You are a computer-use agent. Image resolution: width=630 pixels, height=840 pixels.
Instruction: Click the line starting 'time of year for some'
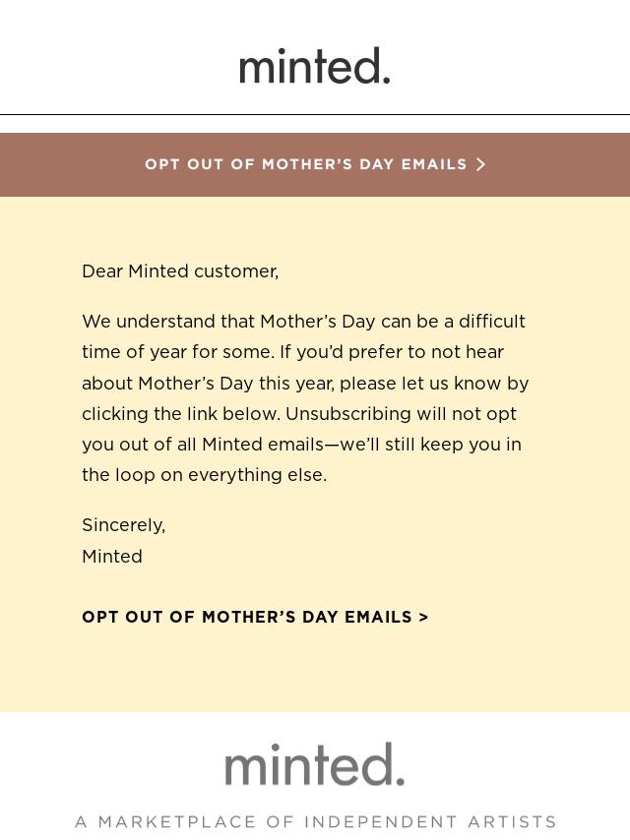click(x=292, y=352)
